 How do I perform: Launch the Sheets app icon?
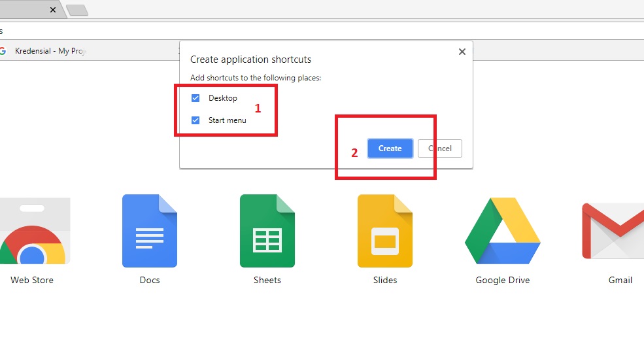pos(267,231)
